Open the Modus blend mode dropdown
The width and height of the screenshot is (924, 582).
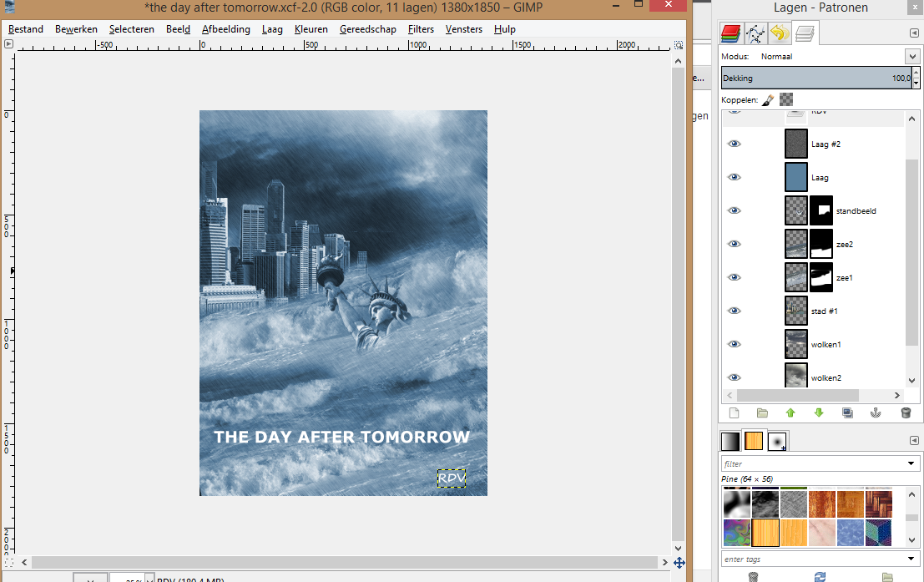(x=911, y=57)
